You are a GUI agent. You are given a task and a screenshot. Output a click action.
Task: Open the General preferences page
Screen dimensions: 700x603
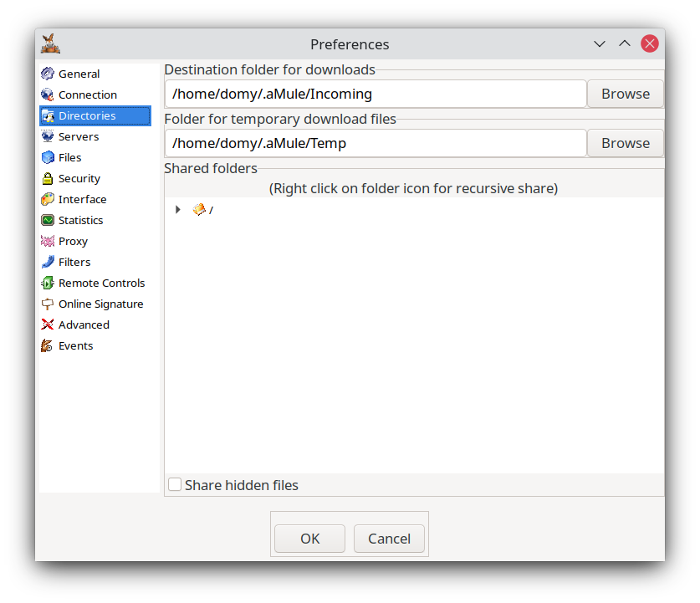[x=79, y=74]
